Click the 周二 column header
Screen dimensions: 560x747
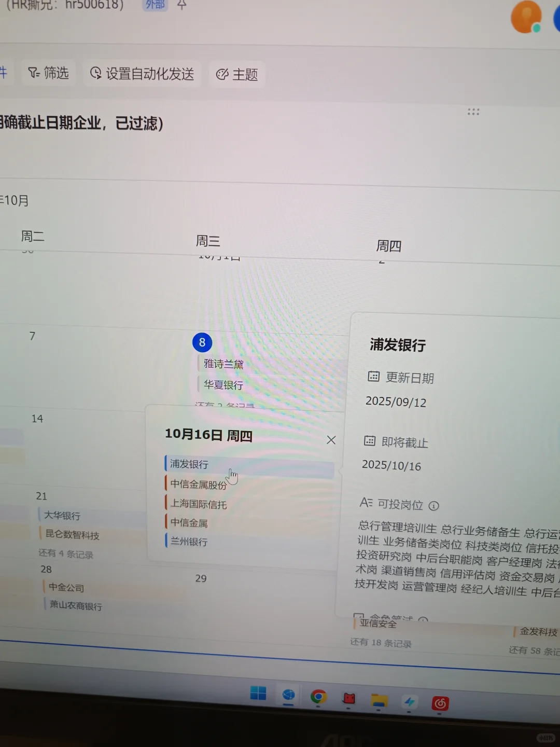[32, 236]
